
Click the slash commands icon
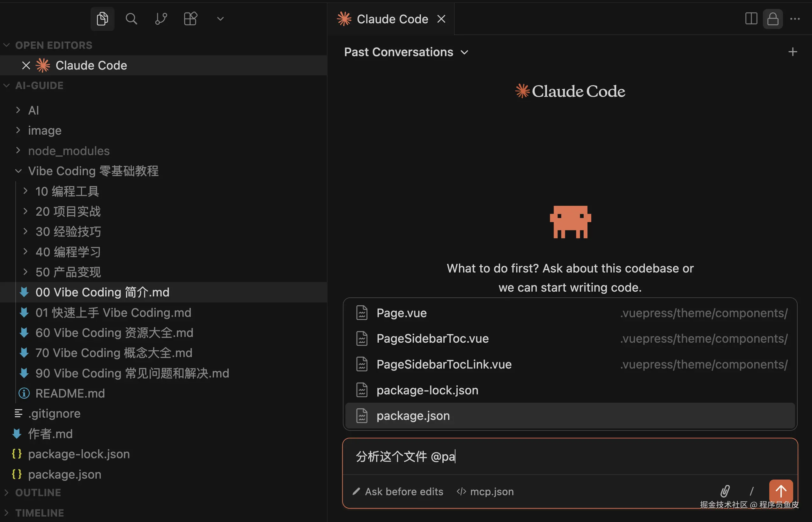pyautogui.click(x=751, y=491)
